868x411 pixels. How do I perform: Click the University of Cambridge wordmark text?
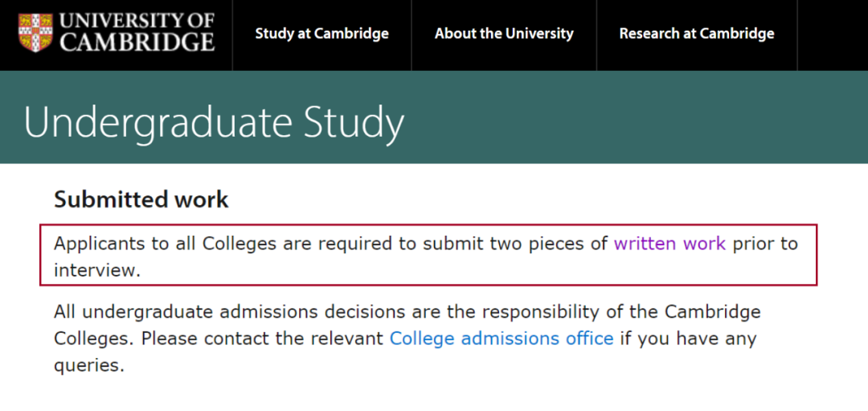[137, 32]
